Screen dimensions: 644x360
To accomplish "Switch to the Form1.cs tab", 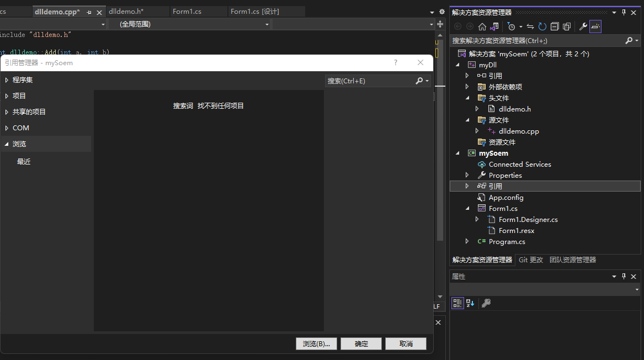I will point(187,12).
